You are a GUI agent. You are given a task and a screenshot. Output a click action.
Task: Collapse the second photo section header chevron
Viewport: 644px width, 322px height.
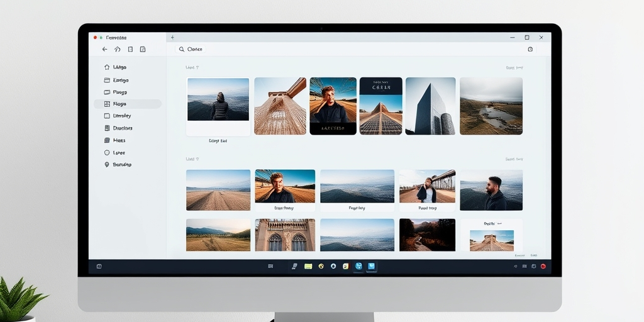tap(197, 159)
